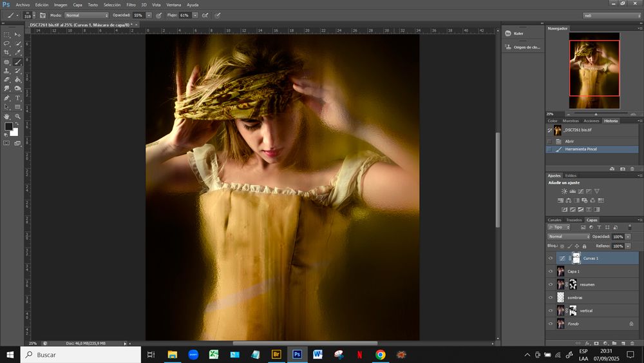Viewport: 644px width, 363px height.
Task: Hide the resumen layer
Action: (551, 284)
